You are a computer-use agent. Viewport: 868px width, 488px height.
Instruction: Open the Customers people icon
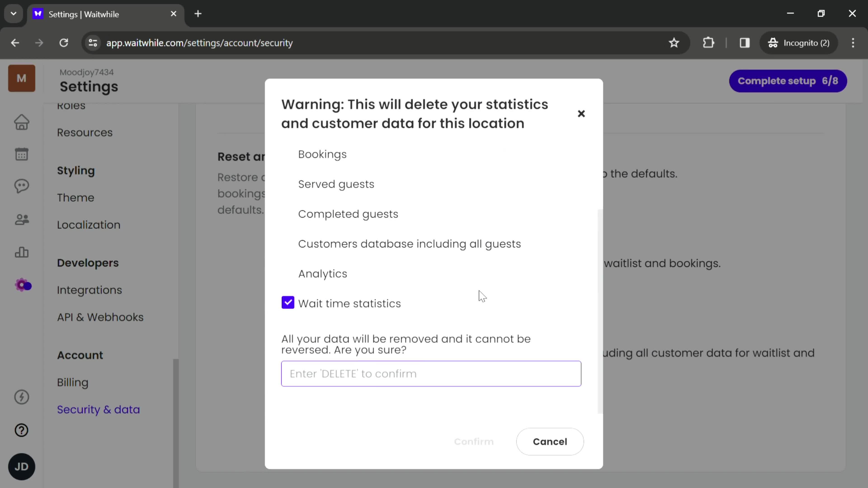pyautogui.click(x=21, y=220)
